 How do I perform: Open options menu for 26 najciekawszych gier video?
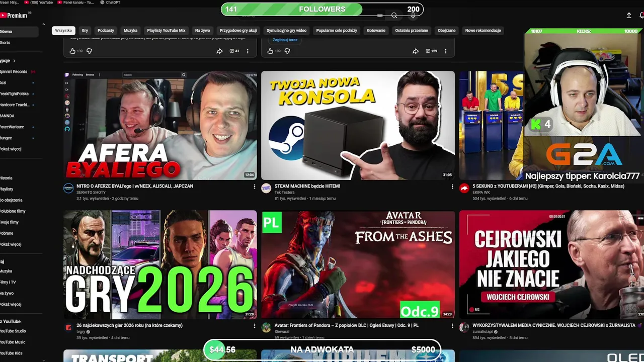(x=254, y=326)
